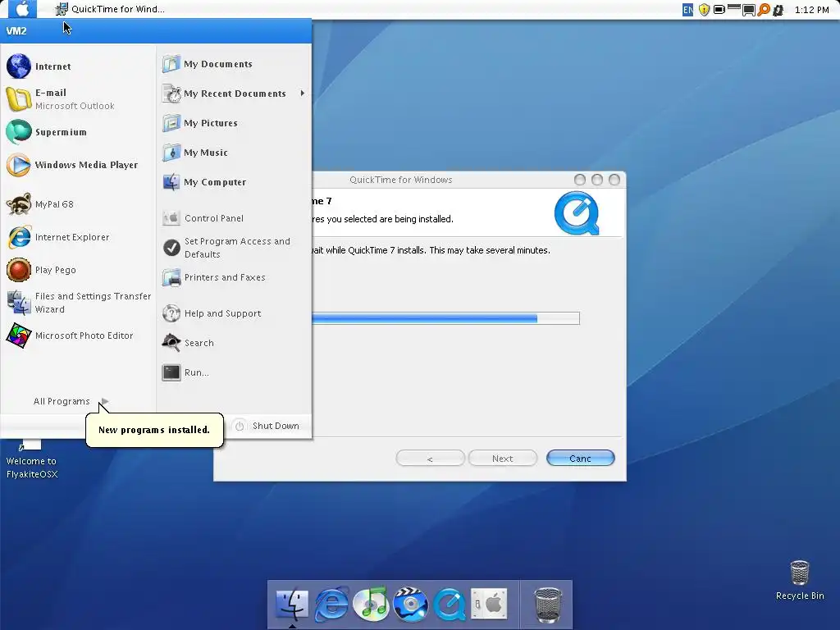Open the Run... dialog
The image size is (840, 630).
[x=234, y=372]
